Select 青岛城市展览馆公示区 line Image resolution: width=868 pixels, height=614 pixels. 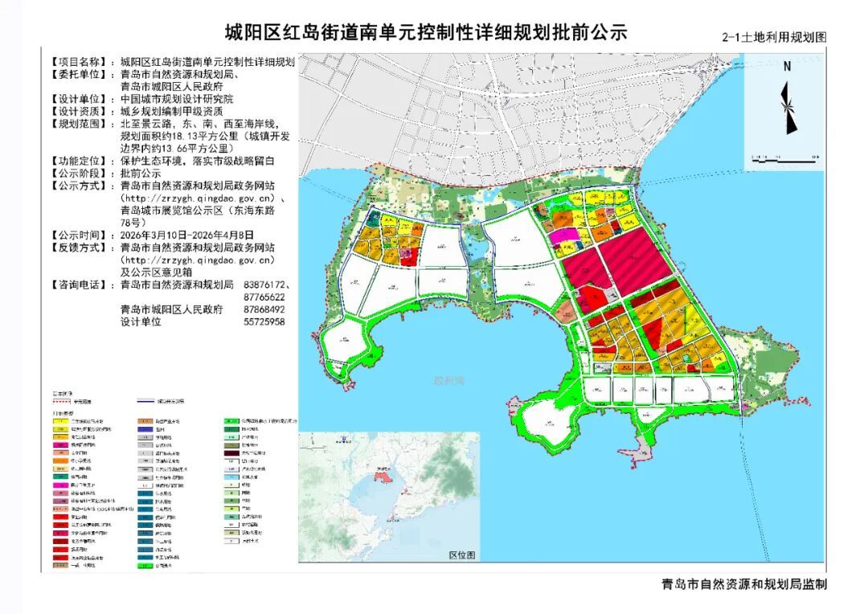[197, 211]
